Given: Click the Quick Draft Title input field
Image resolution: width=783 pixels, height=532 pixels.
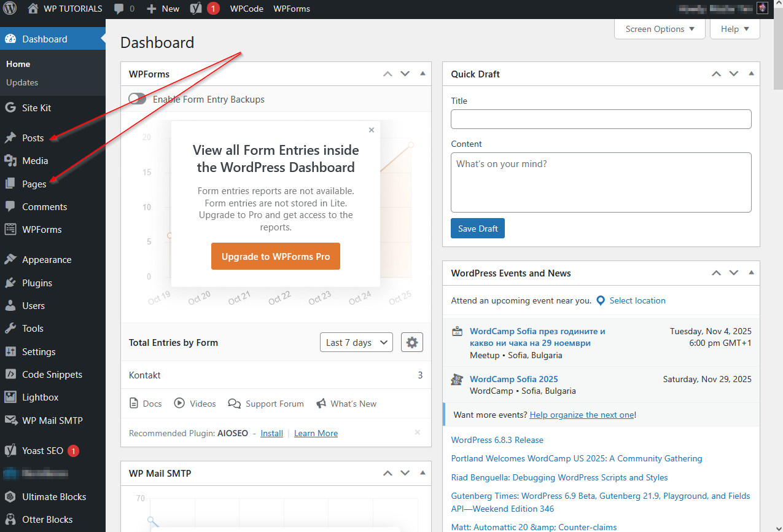Looking at the screenshot, I should click(x=601, y=119).
